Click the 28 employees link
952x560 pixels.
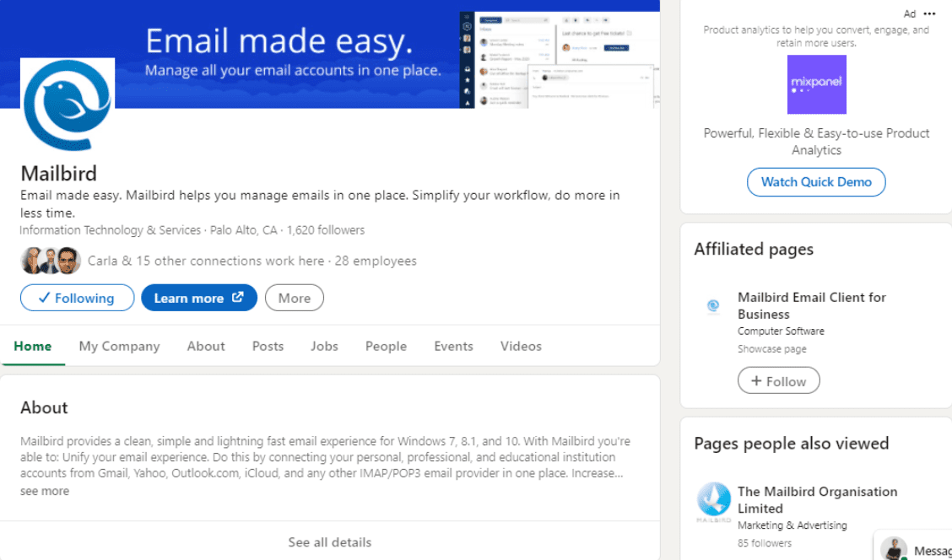tap(376, 261)
